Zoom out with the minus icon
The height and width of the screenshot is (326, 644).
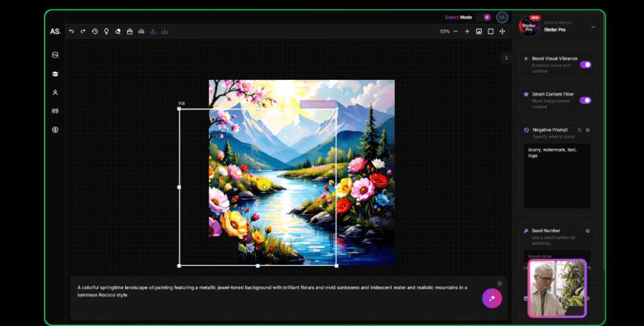(x=455, y=31)
